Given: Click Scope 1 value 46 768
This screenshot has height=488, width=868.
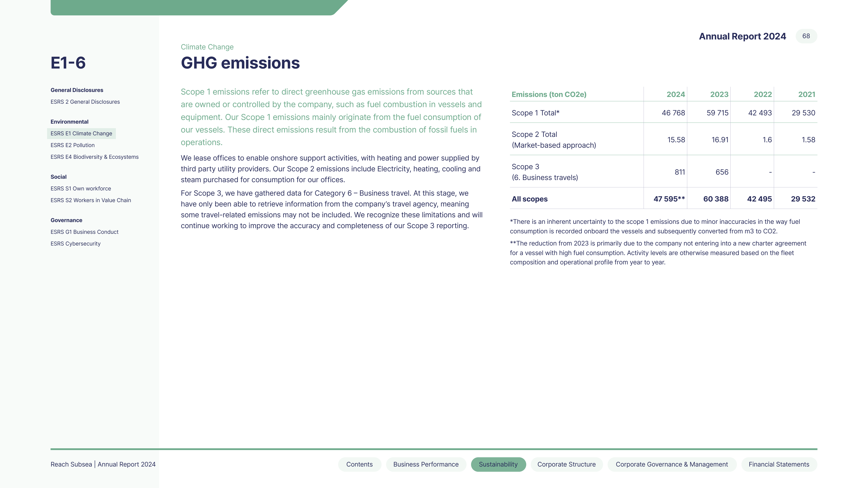Looking at the screenshot, I should pyautogui.click(x=673, y=113).
